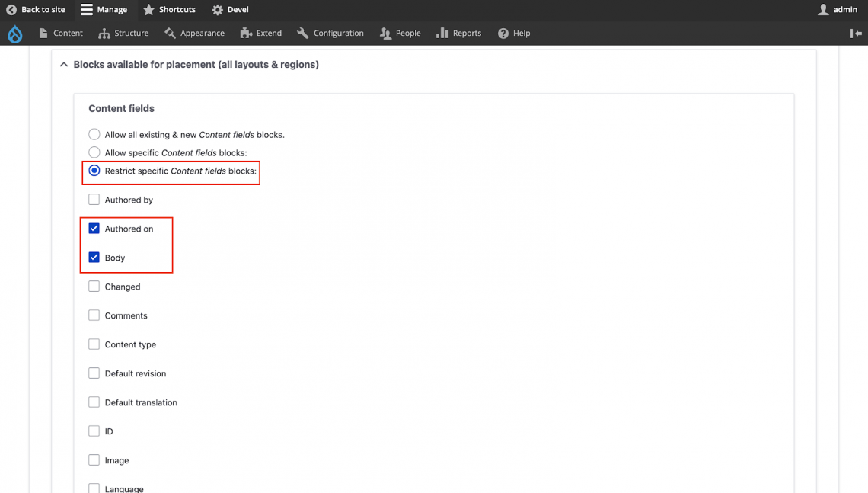
Task: Click the toolbar orientation toggle icon
Action: point(856,34)
